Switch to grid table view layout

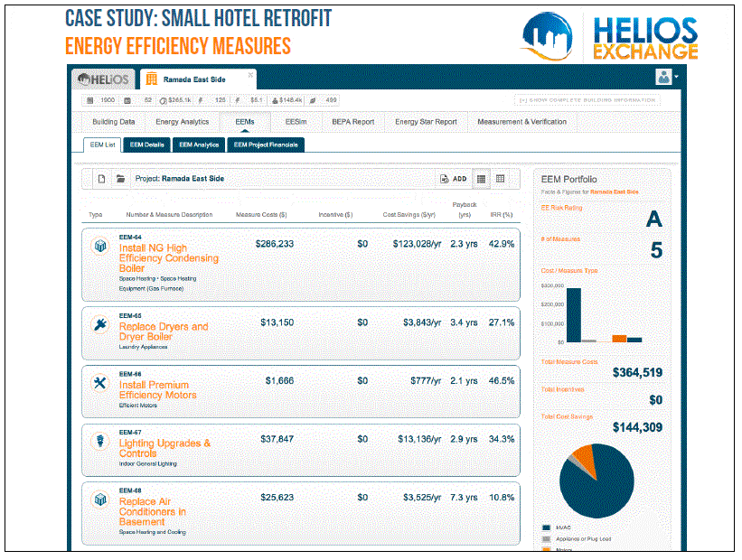click(x=500, y=179)
